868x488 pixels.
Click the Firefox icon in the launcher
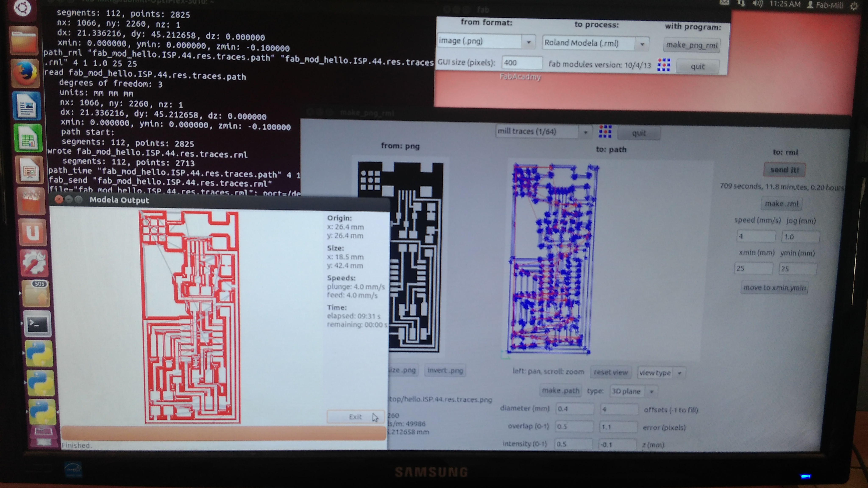pyautogui.click(x=25, y=73)
